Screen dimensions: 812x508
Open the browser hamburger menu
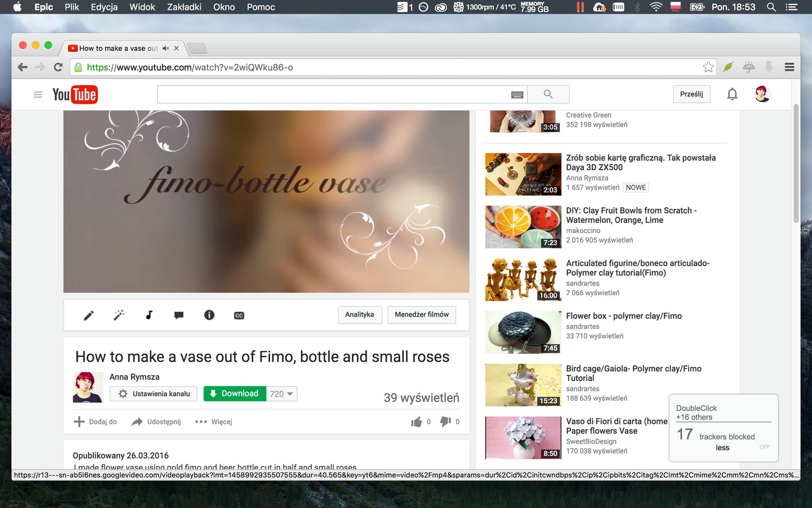click(789, 67)
